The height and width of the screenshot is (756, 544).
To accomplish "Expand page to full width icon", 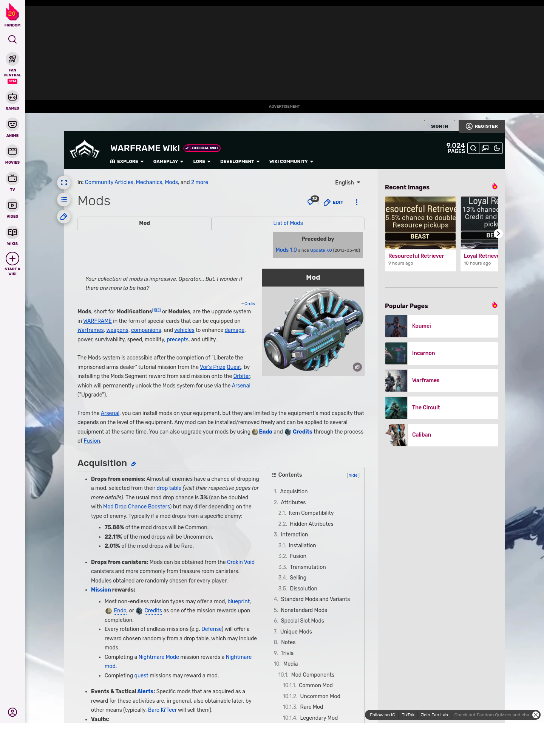I will pos(64,183).
